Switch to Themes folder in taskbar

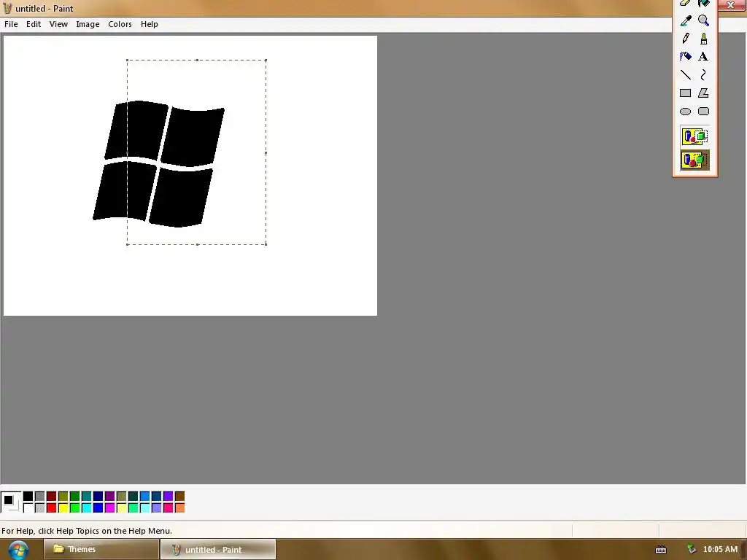click(x=101, y=549)
